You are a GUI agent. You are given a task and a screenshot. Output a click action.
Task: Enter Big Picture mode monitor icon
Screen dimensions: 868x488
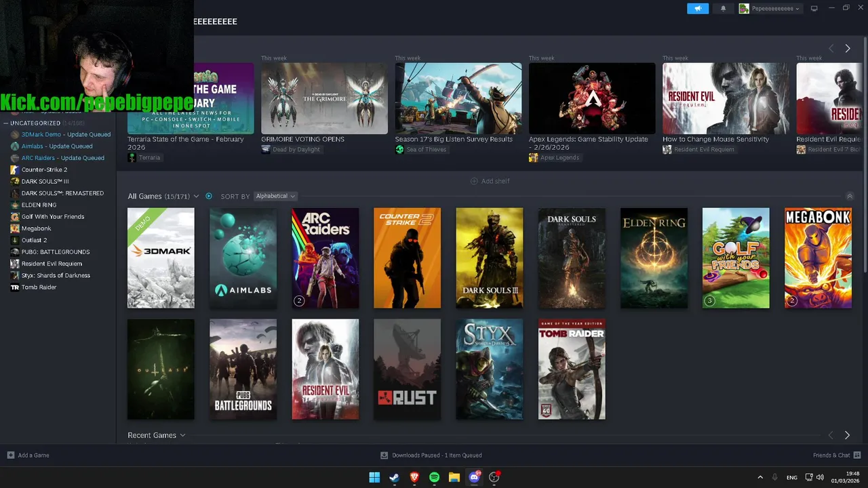(x=814, y=8)
